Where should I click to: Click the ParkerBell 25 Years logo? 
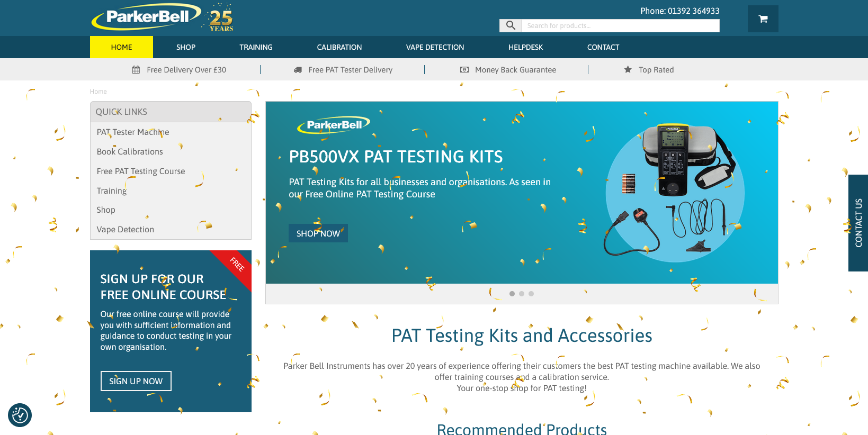tap(163, 17)
